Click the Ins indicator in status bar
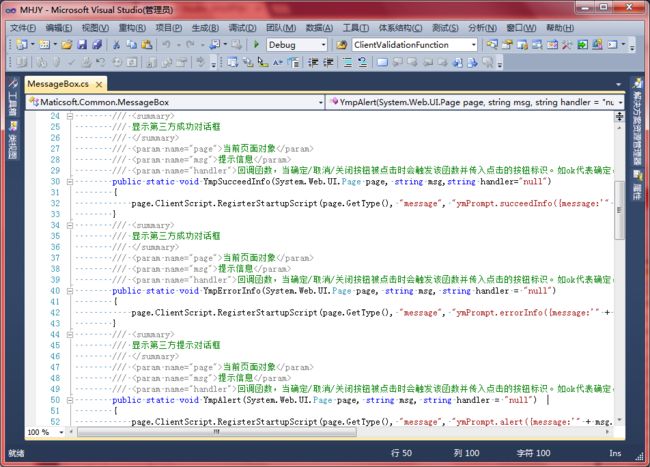The height and width of the screenshot is (467, 650). click(615, 453)
